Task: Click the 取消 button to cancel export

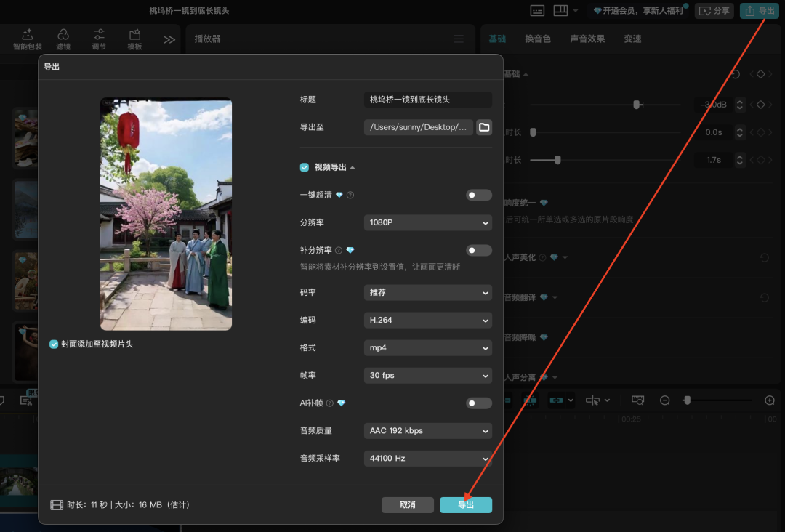Action: coord(407,504)
